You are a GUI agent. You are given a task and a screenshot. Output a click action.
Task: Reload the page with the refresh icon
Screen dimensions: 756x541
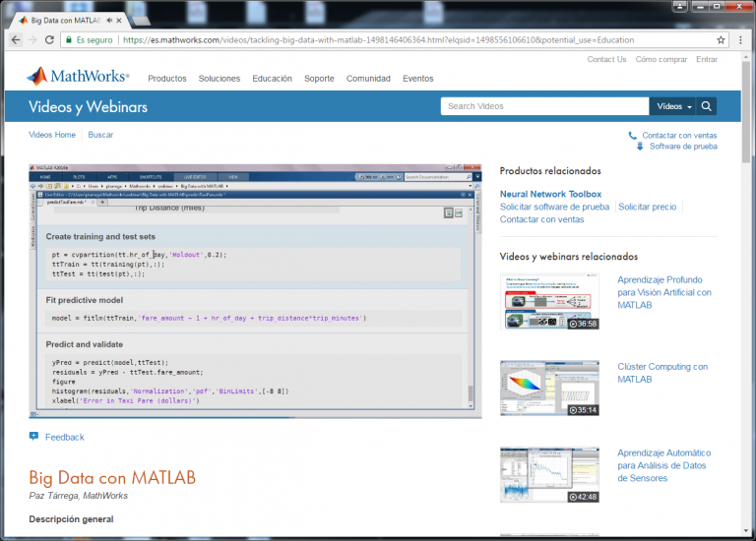pos(49,40)
